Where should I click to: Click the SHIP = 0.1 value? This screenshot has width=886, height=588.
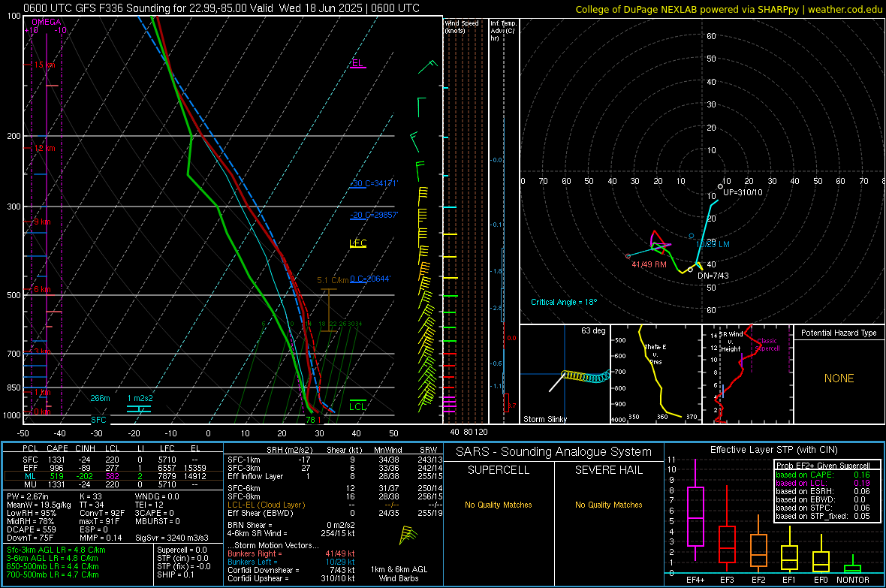click(x=176, y=574)
